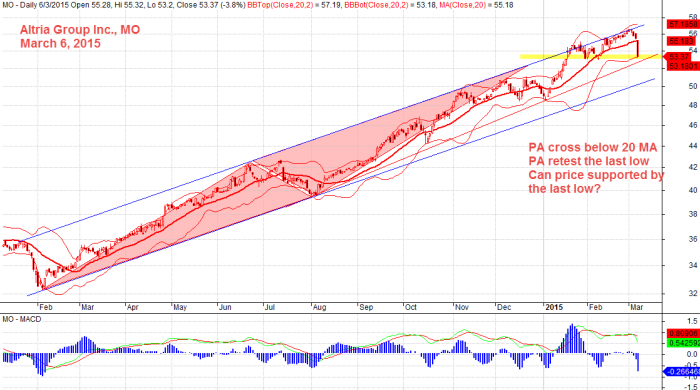Click the 32 price axis tick label

[x=693, y=294]
